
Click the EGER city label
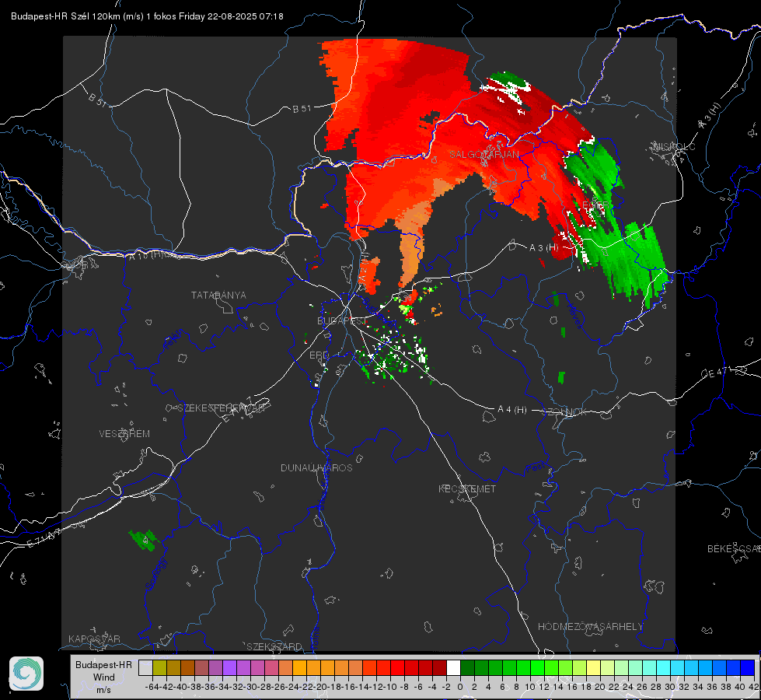(x=595, y=205)
